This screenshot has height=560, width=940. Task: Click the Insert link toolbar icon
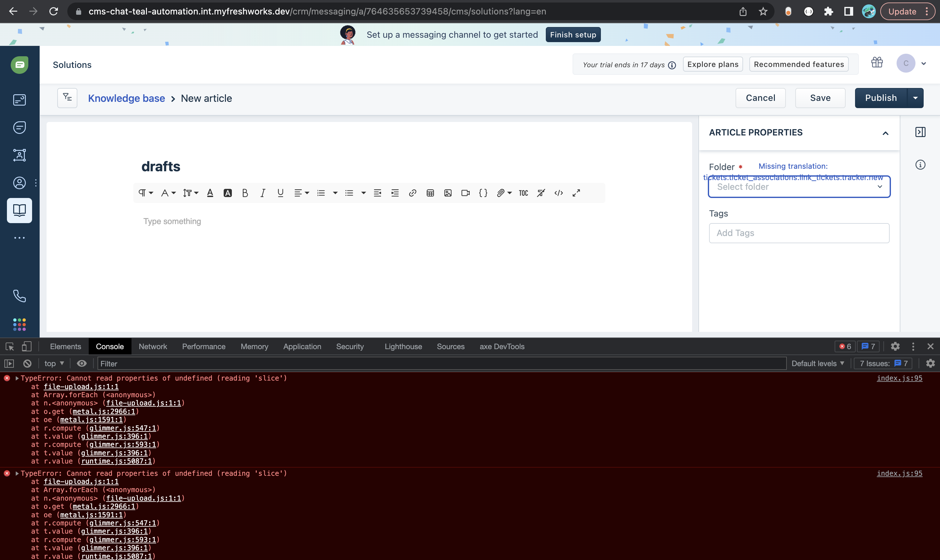(412, 193)
